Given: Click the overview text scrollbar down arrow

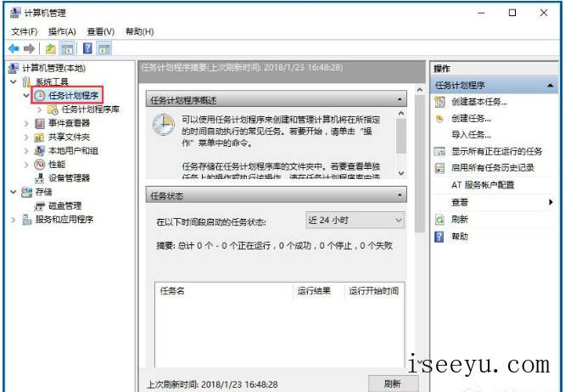Looking at the screenshot, I should [x=401, y=173].
